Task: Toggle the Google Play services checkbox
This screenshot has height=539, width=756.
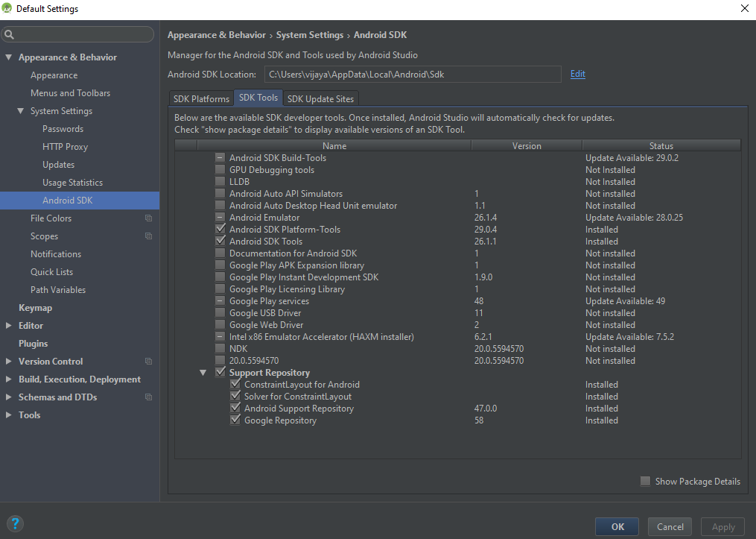Action: (220, 300)
